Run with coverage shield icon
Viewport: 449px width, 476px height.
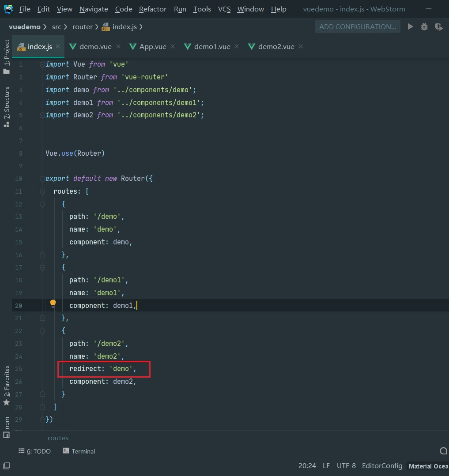pos(438,27)
